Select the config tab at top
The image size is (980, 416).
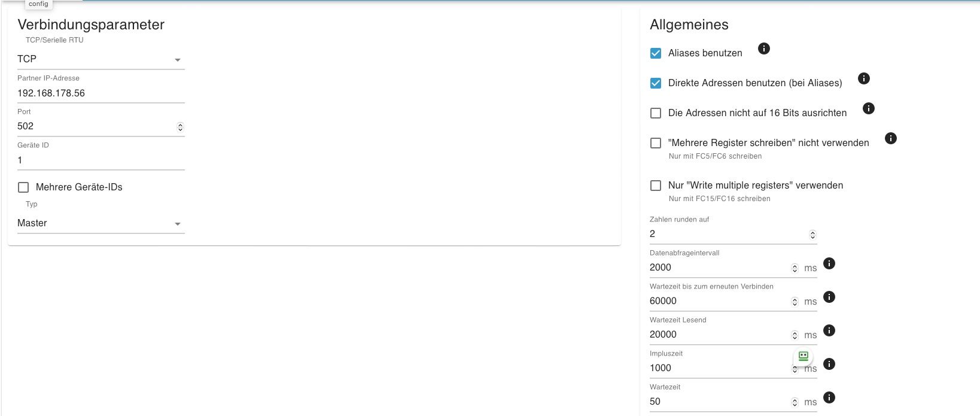point(38,4)
